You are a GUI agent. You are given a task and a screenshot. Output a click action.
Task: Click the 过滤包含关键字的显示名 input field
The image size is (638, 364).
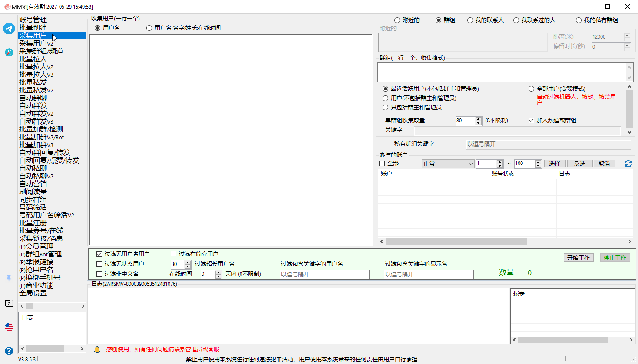click(429, 274)
